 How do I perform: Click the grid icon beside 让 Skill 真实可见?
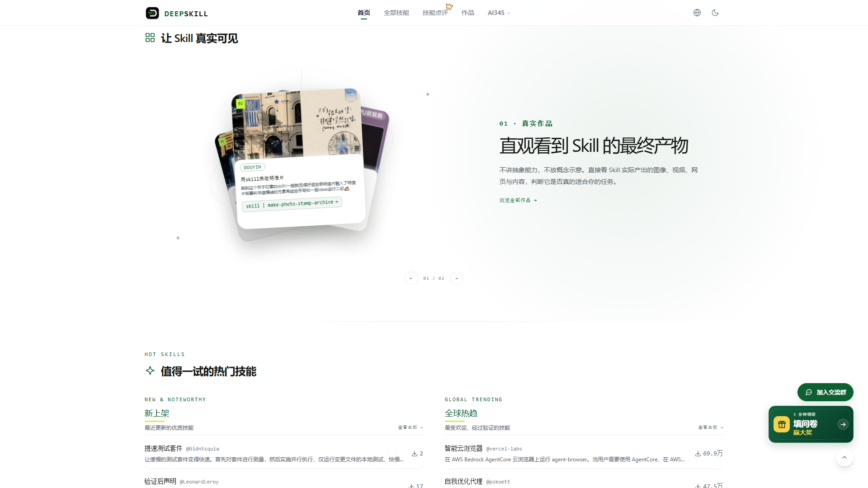click(x=150, y=38)
